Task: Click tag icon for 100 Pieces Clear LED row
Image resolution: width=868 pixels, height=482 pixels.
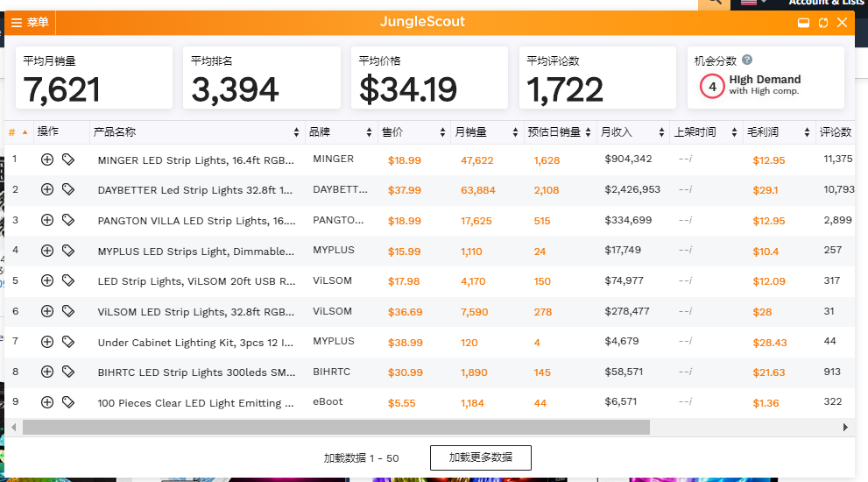Action: [68, 402]
